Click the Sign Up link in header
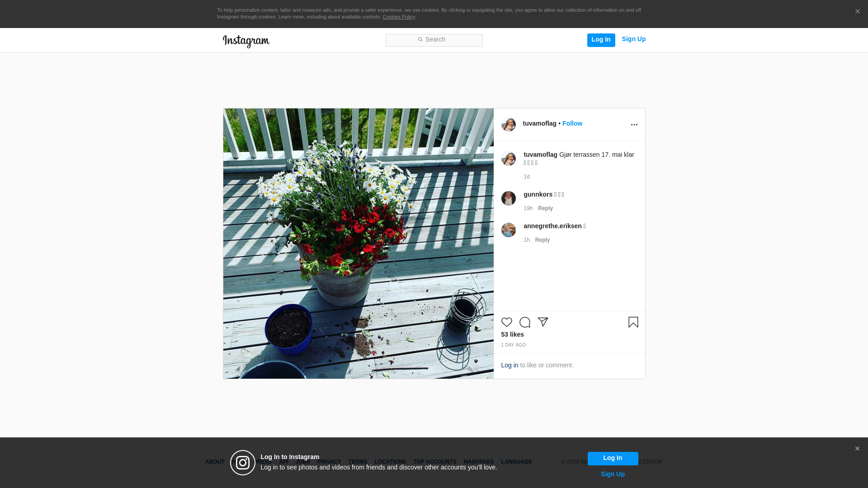Viewport: 868px width, 488px height. 633,39
